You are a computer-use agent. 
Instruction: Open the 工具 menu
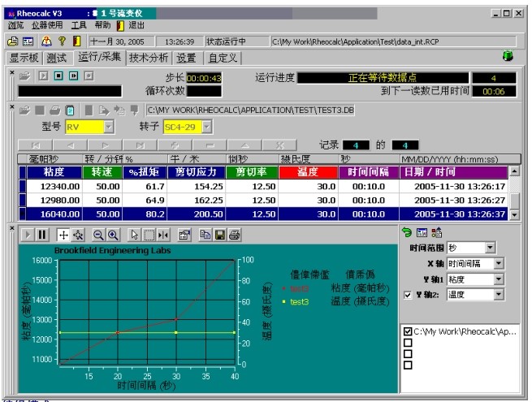point(79,25)
